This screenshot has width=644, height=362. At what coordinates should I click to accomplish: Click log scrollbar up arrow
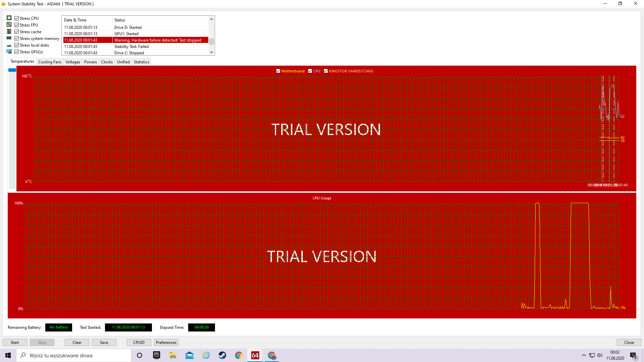pyautogui.click(x=211, y=19)
